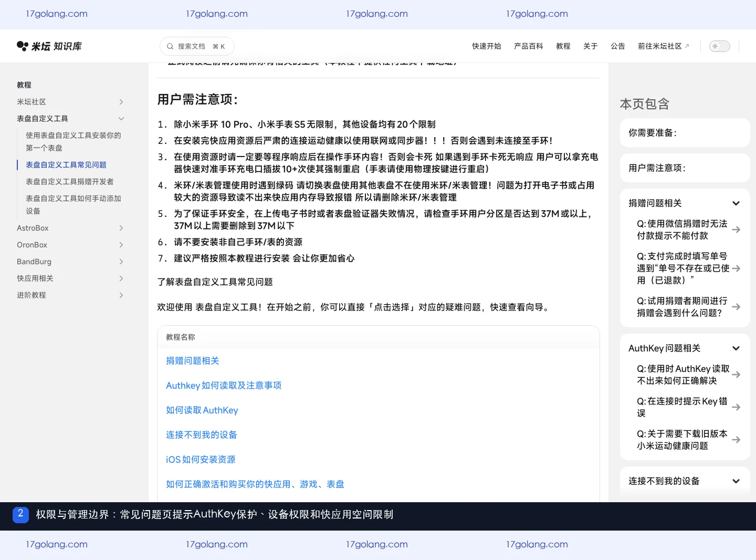Open Q:试用捐赠者期间进行捐赠 outline entry
Screen dimensions: 756x560
tap(682, 307)
